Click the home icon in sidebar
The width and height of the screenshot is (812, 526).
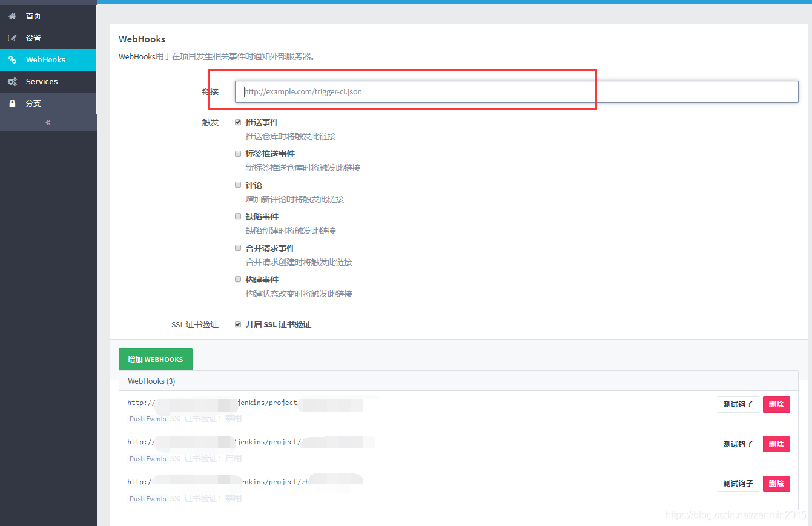[12, 16]
